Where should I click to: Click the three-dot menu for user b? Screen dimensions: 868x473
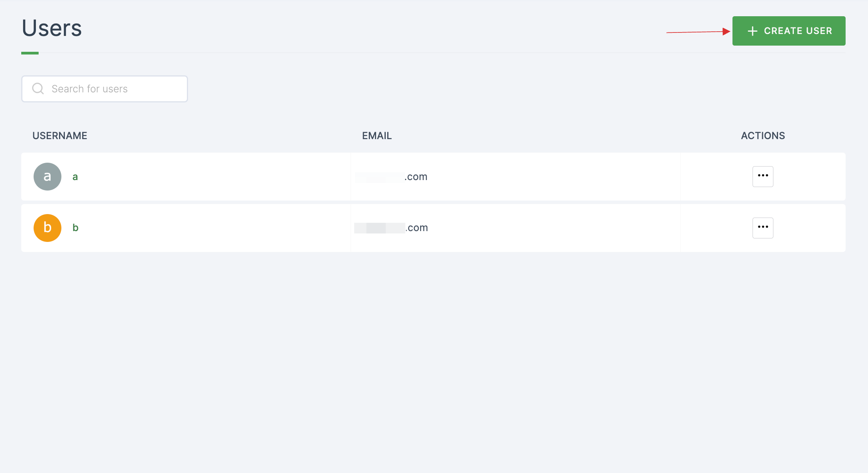pos(763,227)
